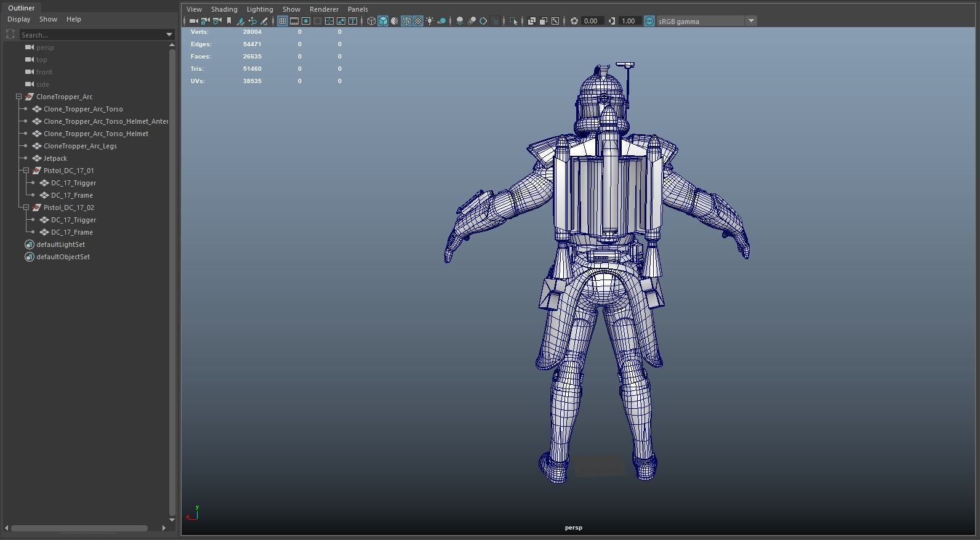Select the Grease Pencil tool icon
The width and height of the screenshot is (980, 540).
click(263, 21)
